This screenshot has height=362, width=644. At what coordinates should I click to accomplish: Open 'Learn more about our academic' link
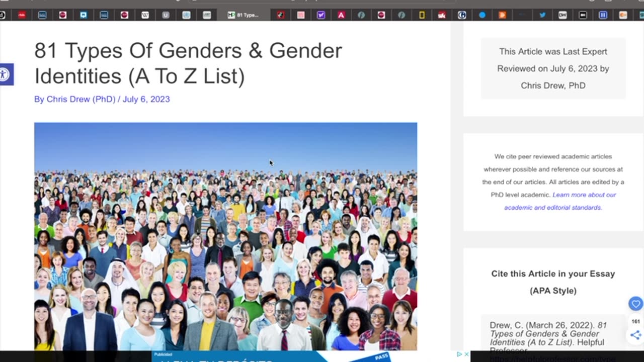coord(560,201)
